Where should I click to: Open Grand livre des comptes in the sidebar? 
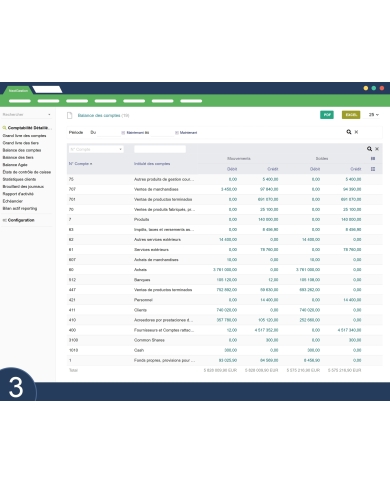(x=24, y=136)
